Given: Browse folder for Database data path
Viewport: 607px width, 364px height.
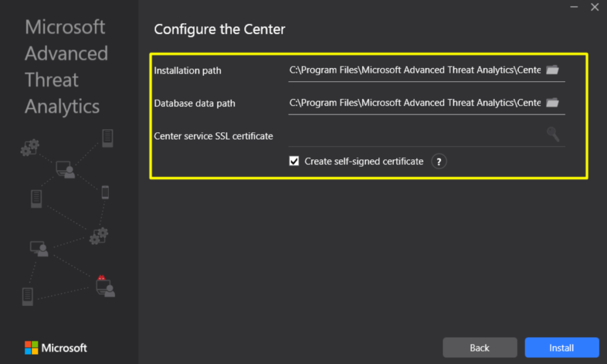Looking at the screenshot, I should click(x=552, y=103).
